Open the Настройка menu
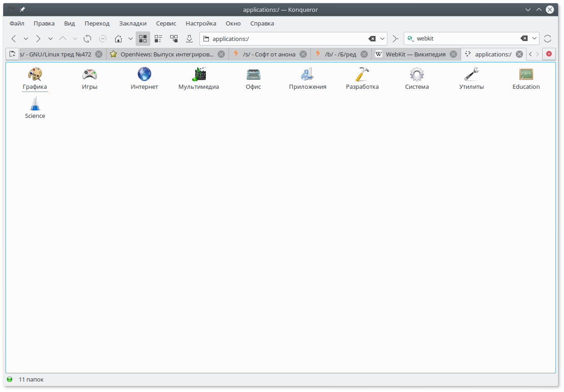Screen dimensions: 564x392 click(x=201, y=23)
